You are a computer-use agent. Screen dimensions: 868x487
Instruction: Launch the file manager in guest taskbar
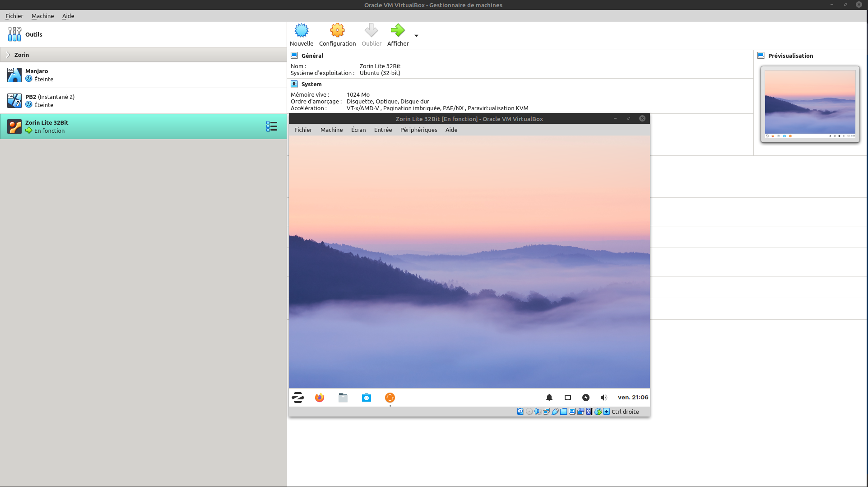343,398
